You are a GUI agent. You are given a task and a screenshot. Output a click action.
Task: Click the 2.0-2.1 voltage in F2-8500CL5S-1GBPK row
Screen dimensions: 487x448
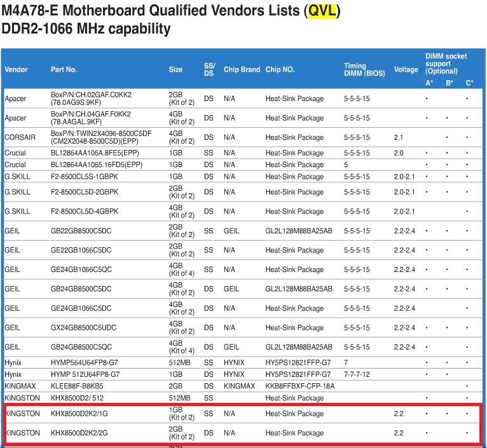[404, 177]
